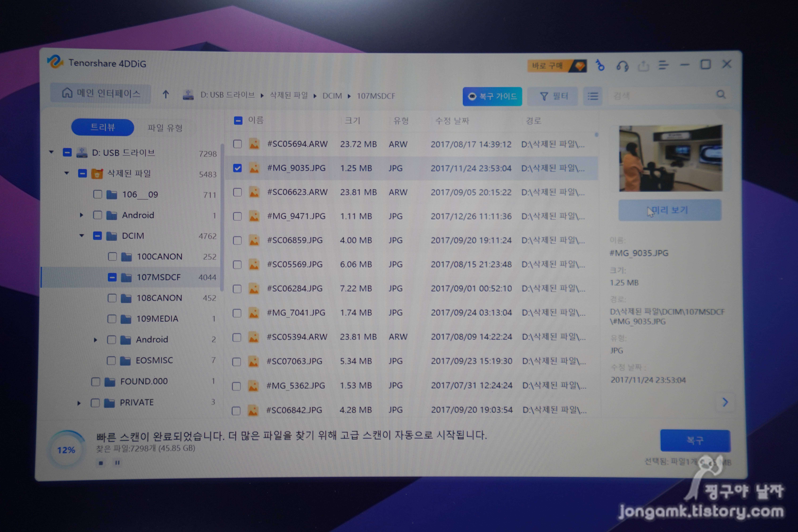This screenshot has width=798, height=532.
Task: Collapse the deleted files tree node
Action: click(x=67, y=173)
